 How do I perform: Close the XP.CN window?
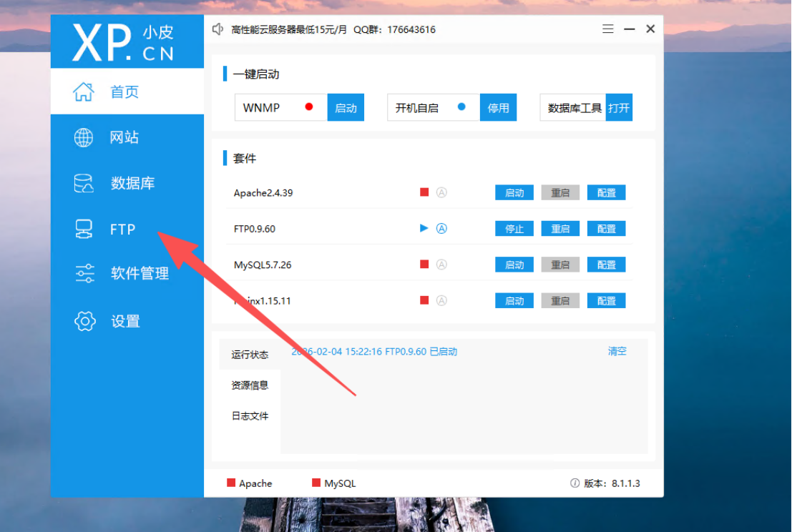(650, 29)
